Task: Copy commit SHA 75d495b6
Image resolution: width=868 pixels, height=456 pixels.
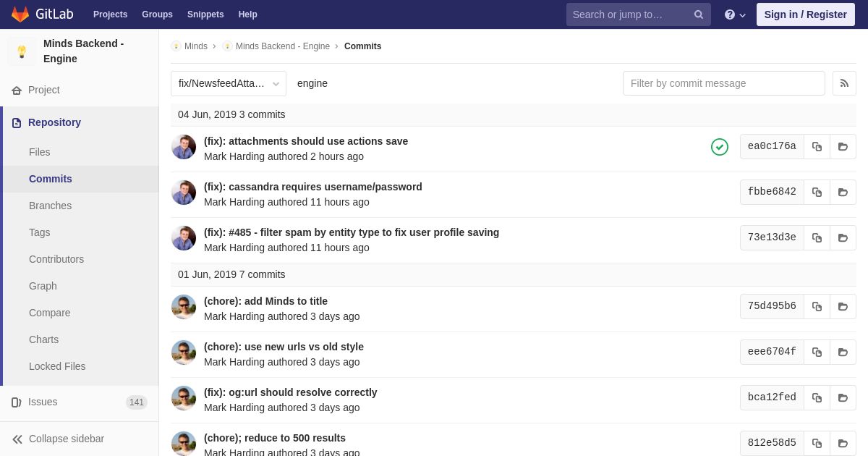Action: pyautogui.click(x=817, y=306)
